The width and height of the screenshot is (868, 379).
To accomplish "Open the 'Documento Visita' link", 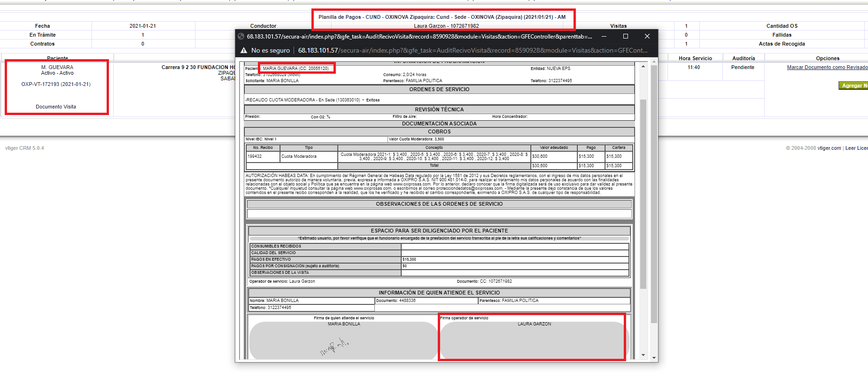I will click(x=56, y=107).
